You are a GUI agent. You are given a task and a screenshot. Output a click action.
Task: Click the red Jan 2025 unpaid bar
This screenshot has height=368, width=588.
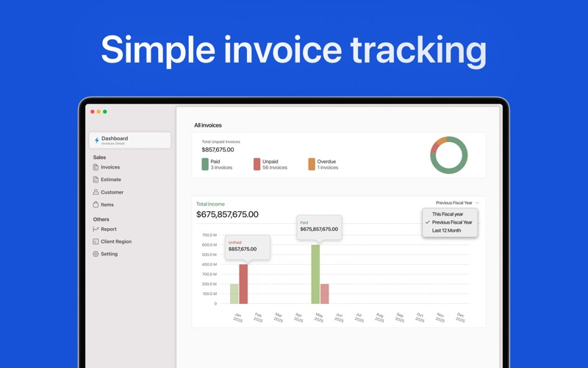coord(243,284)
